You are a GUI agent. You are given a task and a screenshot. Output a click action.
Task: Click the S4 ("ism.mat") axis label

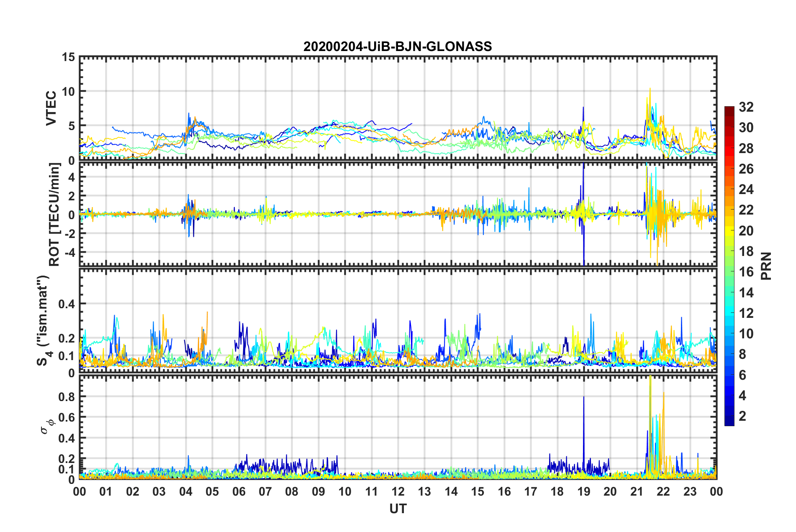click(44, 320)
